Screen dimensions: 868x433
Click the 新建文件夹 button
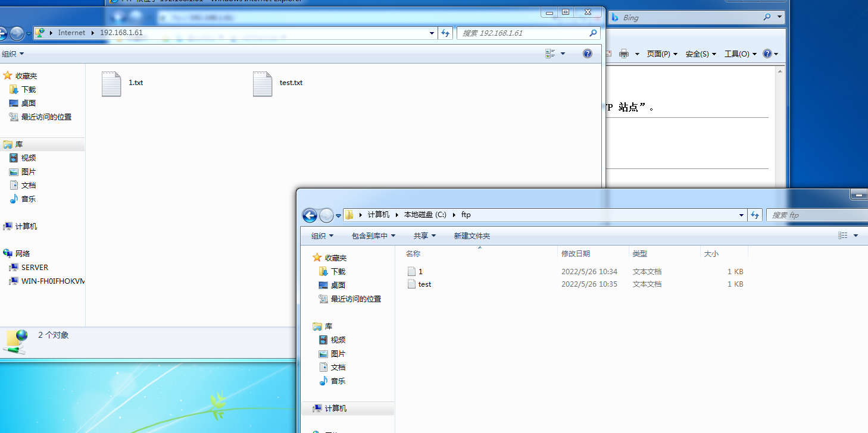[472, 236]
